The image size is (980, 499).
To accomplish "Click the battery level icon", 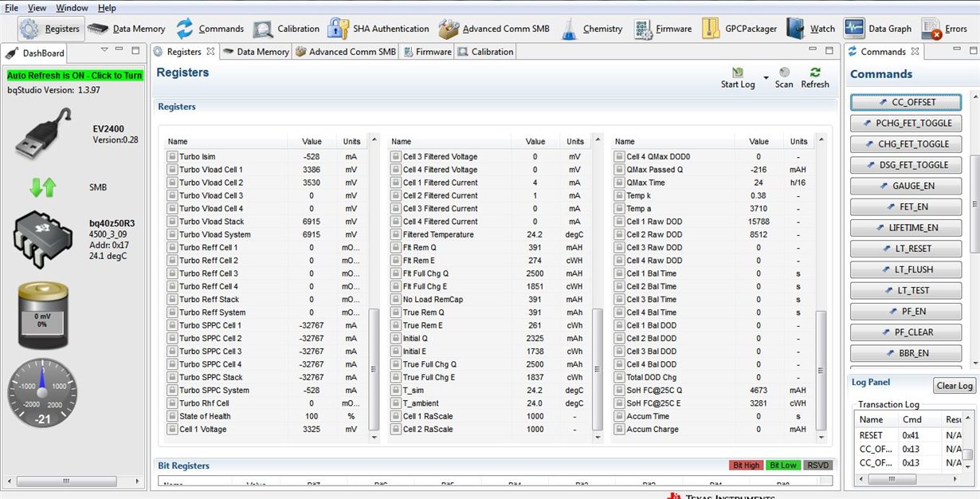I will (x=43, y=316).
